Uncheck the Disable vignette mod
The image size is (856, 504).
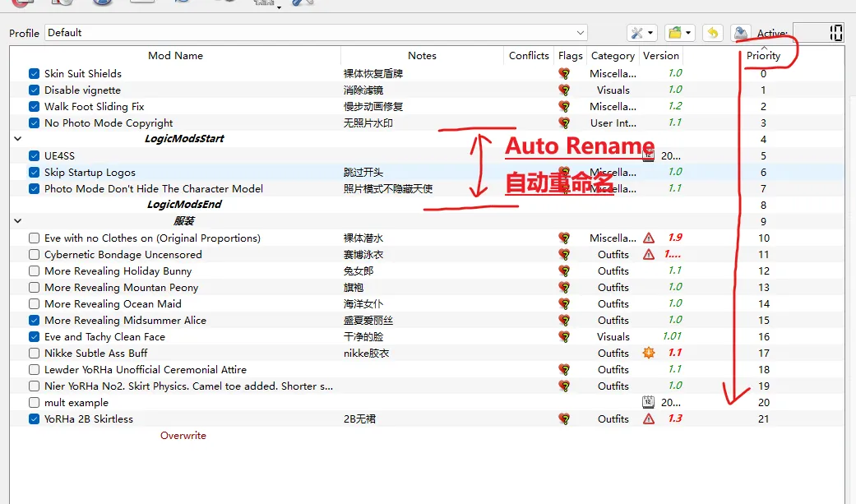[x=34, y=90]
